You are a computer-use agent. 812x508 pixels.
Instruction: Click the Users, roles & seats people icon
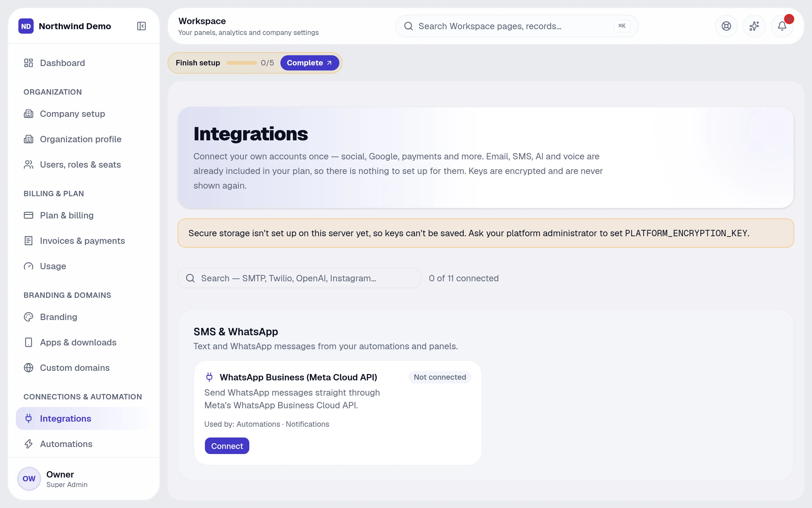[29, 165]
